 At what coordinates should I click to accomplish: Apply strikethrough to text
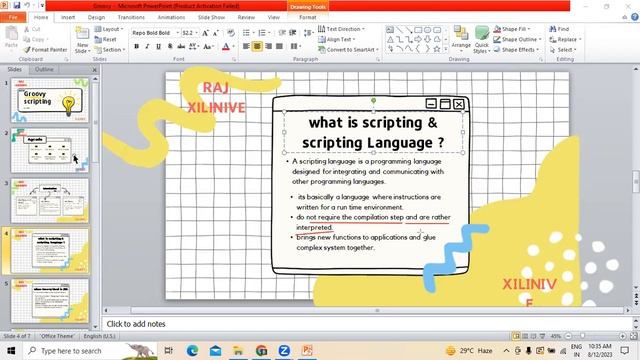[181, 46]
